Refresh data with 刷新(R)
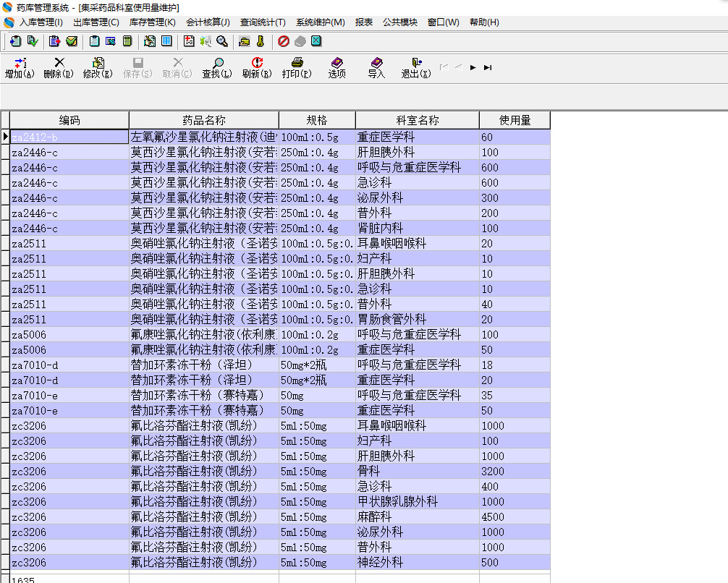This screenshot has height=583, width=728. (257, 68)
